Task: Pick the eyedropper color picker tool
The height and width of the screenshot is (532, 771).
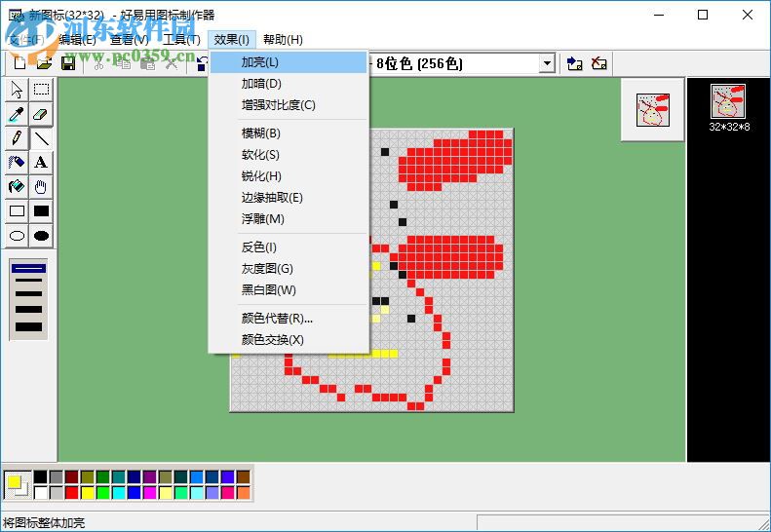Action: coord(17,114)
